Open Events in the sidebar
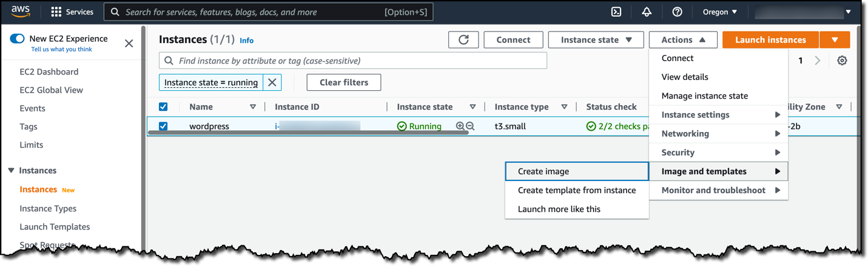Image resolution: width=868 pixels, height=267 pixels. point(33,108)
